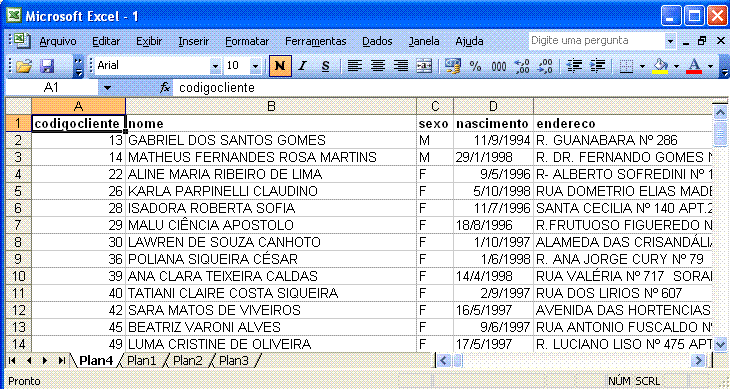
Task: Click horizontal scrollbar right arrow
Action: [x=699, y=360]
